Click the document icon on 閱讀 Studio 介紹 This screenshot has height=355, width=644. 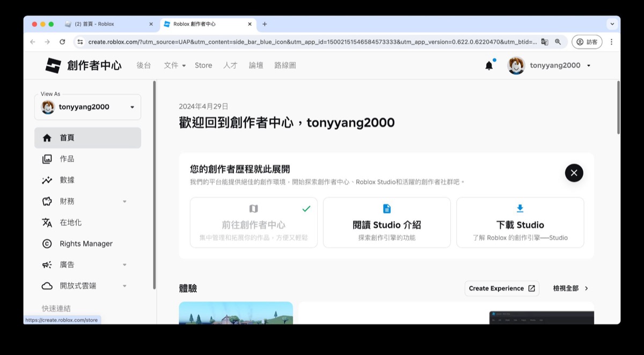coord(387,209)
